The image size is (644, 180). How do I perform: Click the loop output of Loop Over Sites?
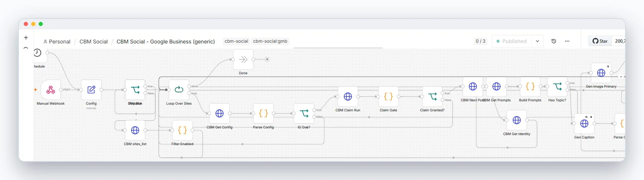pos(189,93)
